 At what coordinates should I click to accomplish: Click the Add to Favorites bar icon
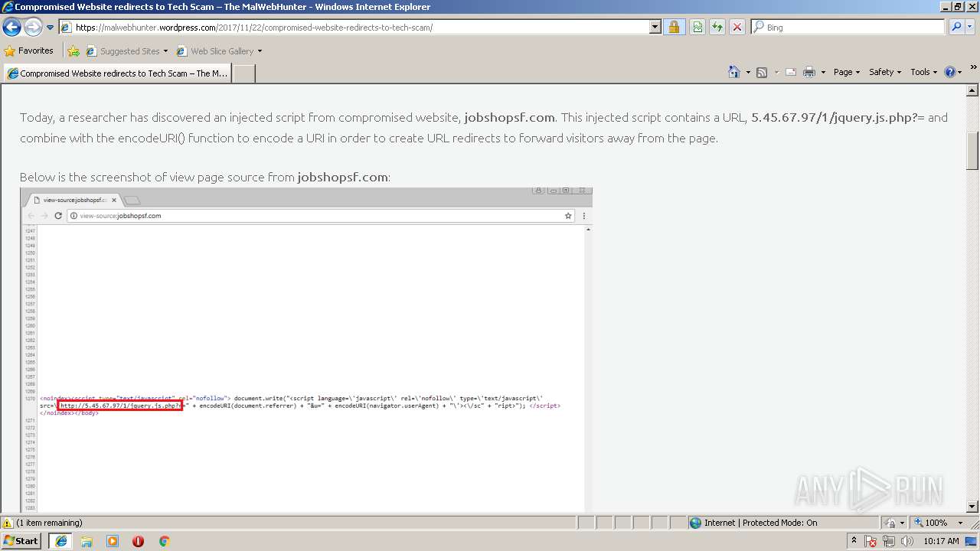tap(73, 51)
